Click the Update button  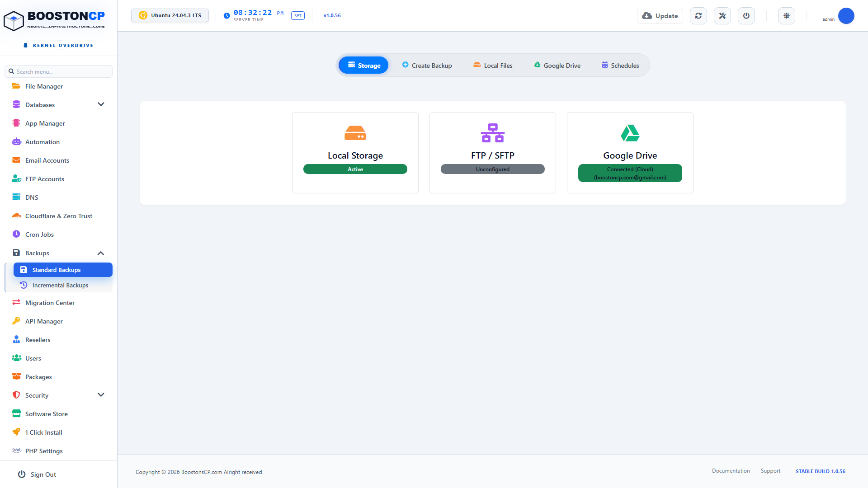[660, 16]
